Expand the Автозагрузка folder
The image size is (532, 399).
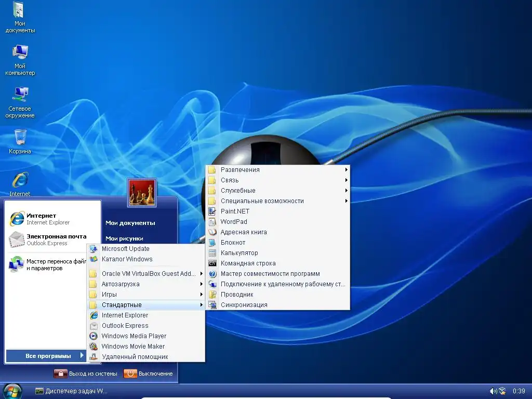(146, 284)
